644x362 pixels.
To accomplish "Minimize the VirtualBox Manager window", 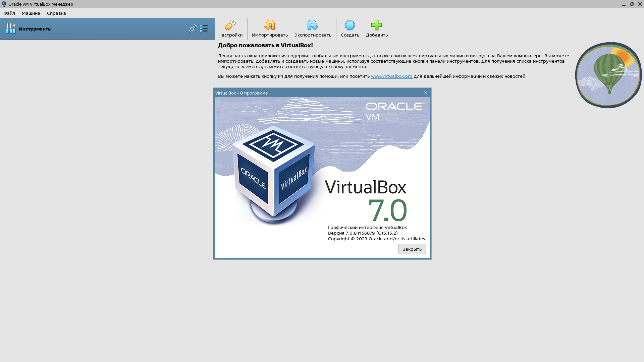I will 624,4.
